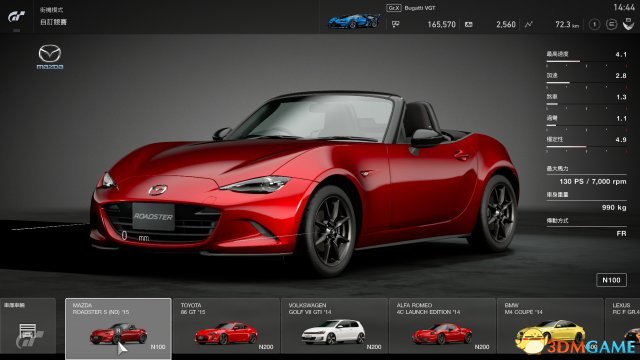The height and width of the screenshot is (360, 640).
Task: Click the '72.3 km' distance value
Action: point(567,24)
